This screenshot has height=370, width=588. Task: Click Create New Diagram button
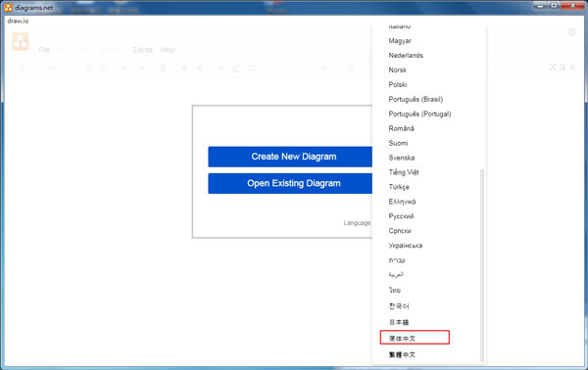point(290,157)
